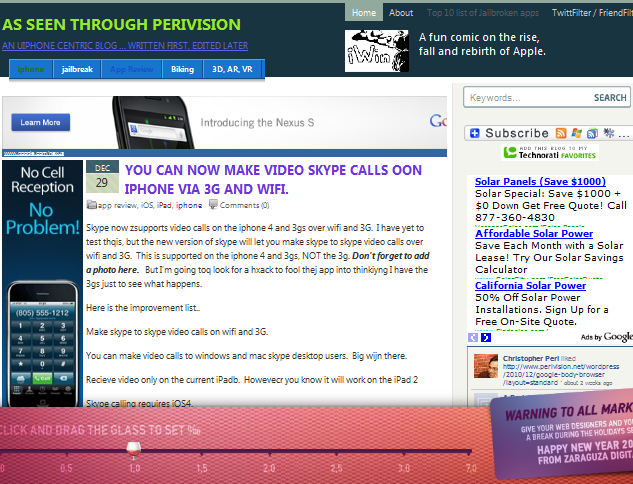Click the slider track near the 3.0 mark
Image resolution: width=633 pixels, height=484 pixels.
tap(404, 451)
